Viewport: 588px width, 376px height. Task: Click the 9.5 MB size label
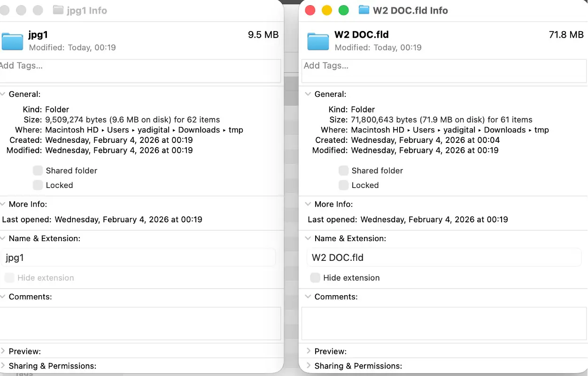263,35
